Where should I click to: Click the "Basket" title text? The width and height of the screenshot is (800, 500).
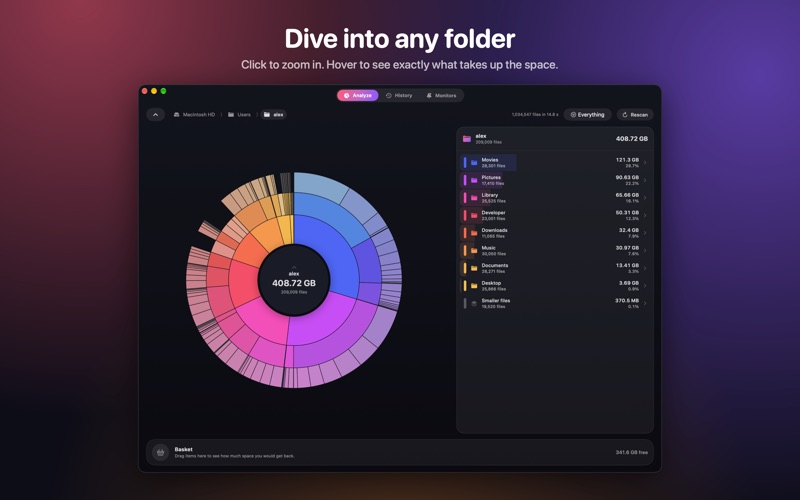tap(184, 449)
